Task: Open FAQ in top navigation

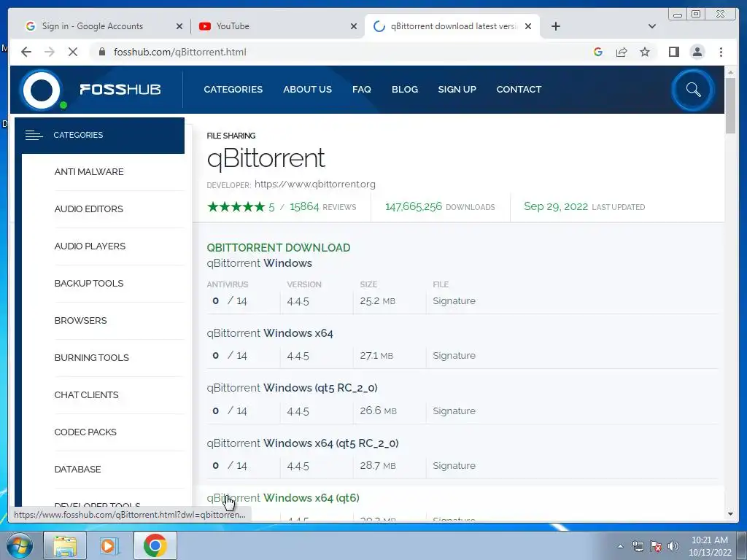Action: pos(362,90)
